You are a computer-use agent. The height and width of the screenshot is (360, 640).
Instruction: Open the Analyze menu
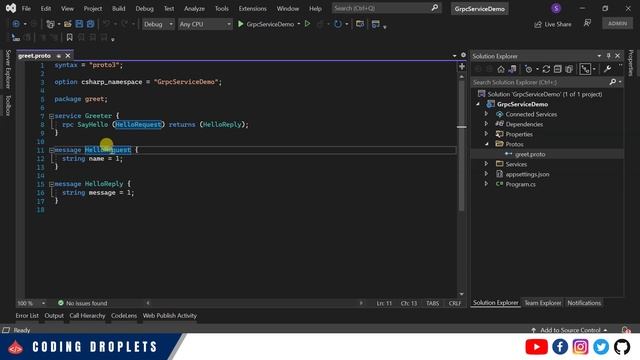coord(194,8)
